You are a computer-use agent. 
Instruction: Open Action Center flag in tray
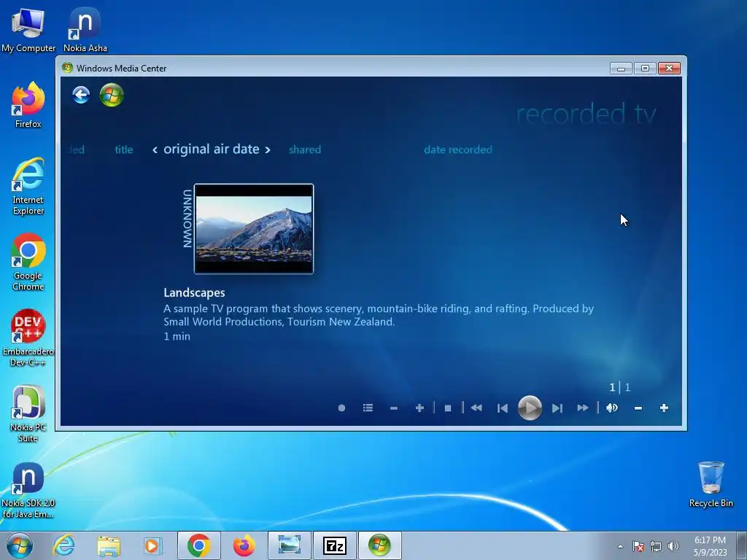click(x=638, y=546)
